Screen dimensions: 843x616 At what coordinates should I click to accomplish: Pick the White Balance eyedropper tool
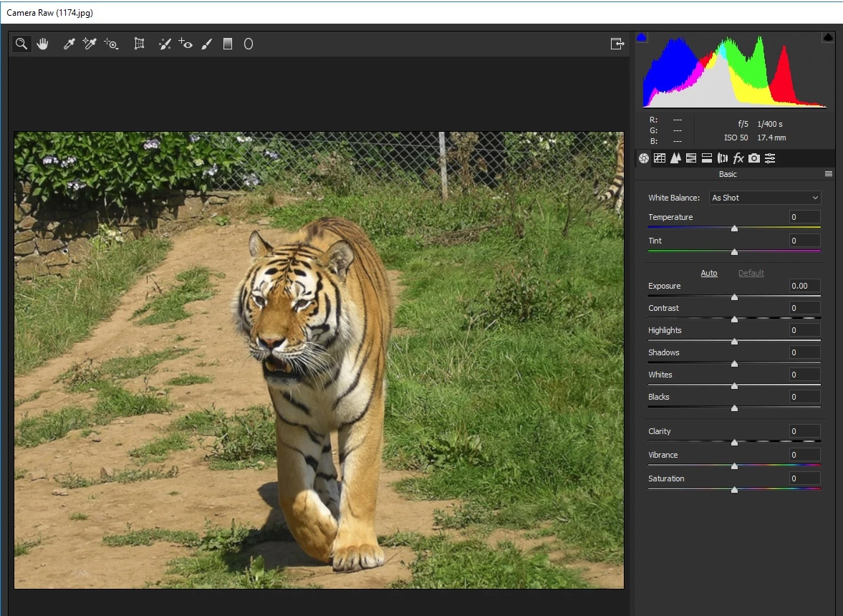pos(69,44)
